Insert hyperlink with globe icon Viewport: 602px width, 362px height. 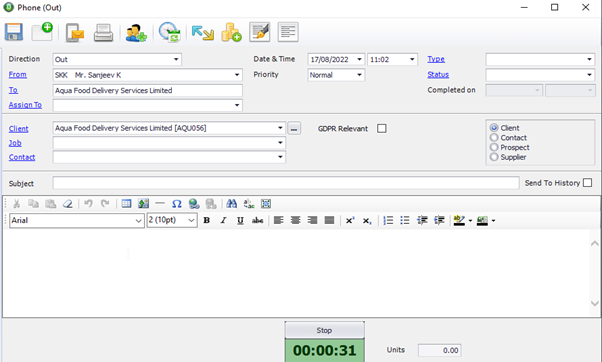pyautogui.click(x=194, y=204)
